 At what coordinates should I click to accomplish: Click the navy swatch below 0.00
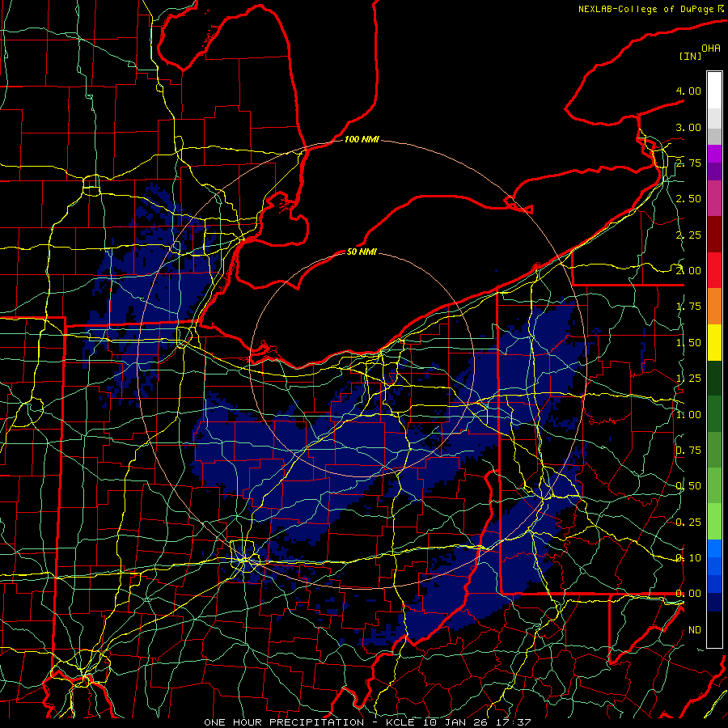(x=714, y=603)
